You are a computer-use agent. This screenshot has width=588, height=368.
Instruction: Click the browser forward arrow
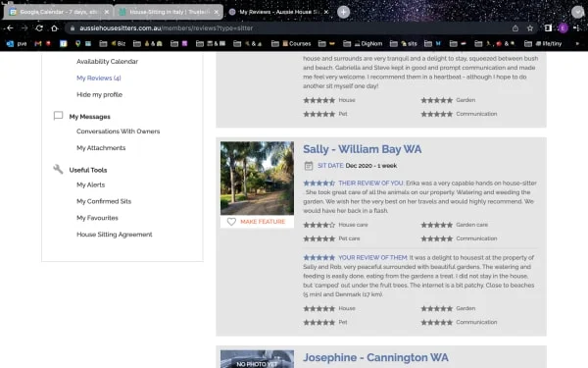(x=24, y=28)
